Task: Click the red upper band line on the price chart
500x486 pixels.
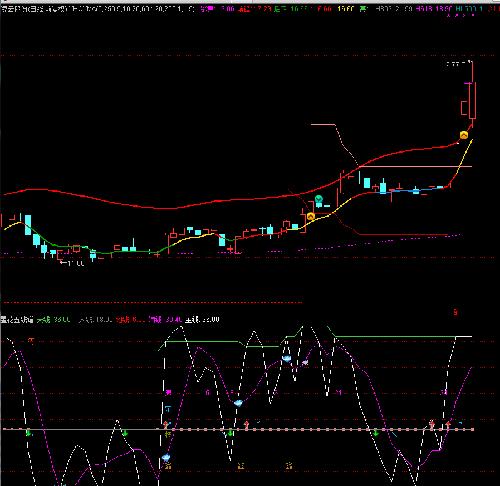Action: click(x=167, y=208)
